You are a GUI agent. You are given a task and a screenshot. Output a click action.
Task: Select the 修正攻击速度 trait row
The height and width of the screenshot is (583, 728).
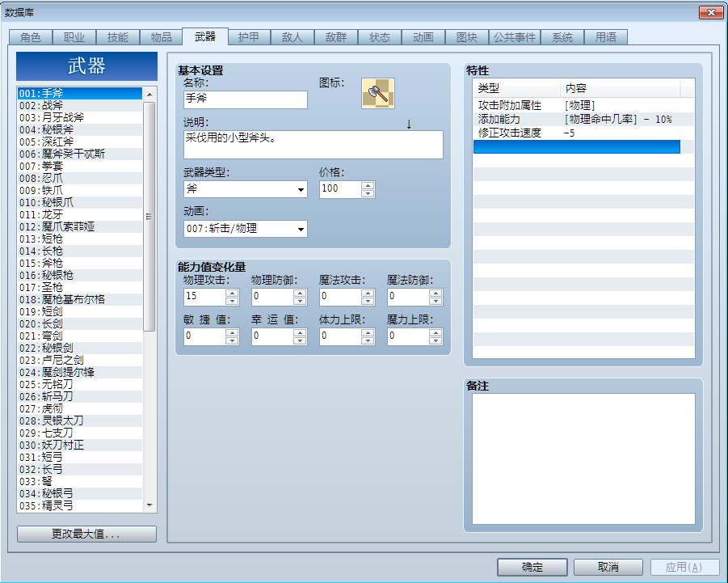(x=583, y=133)
